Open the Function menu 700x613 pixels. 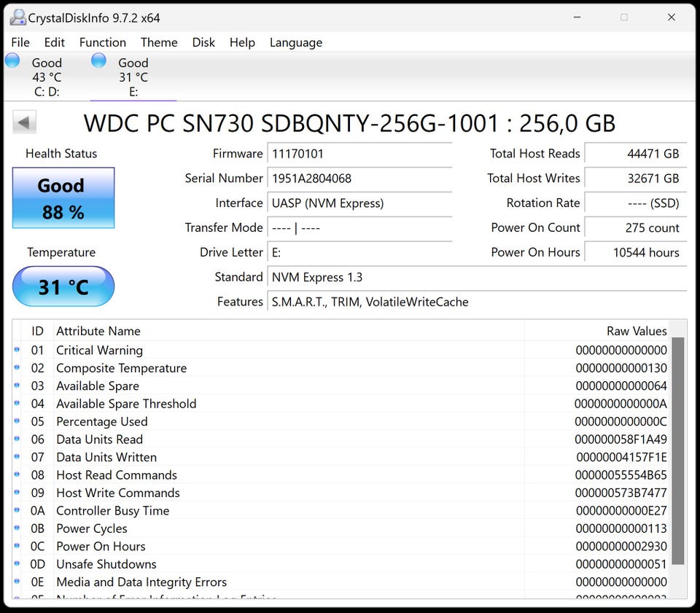pos(102,42)
